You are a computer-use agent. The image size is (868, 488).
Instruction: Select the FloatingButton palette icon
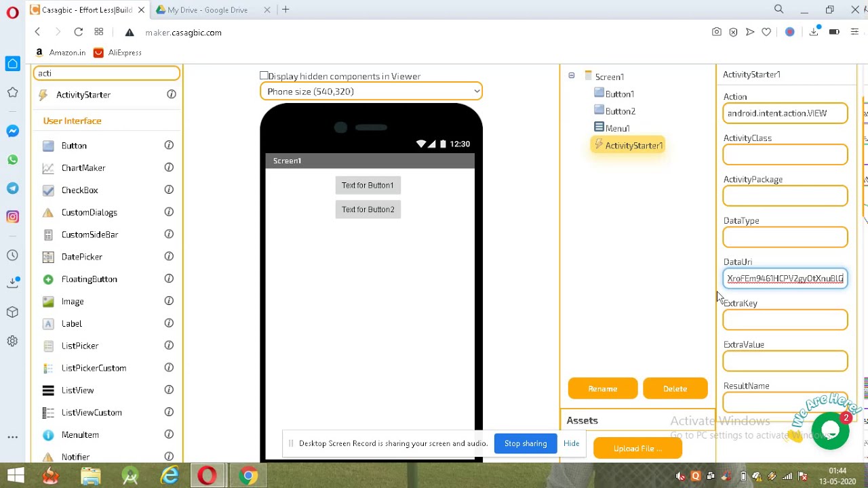(48, 279)
